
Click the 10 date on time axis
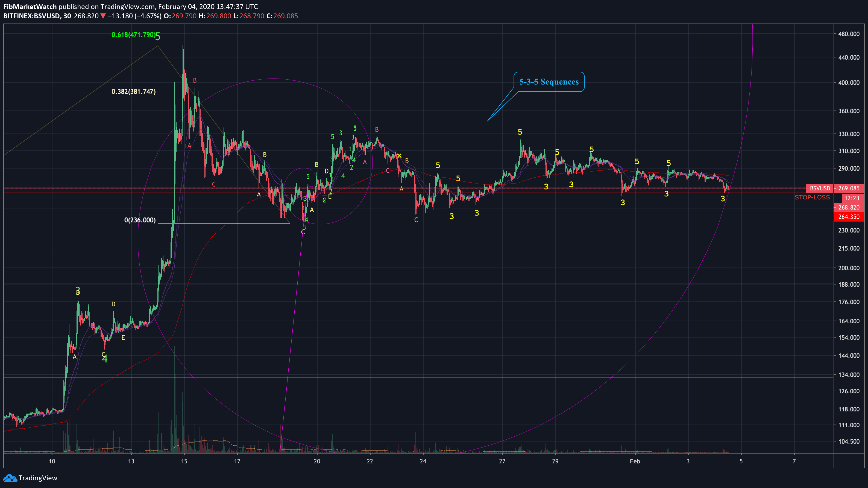[x=52, y=461]
